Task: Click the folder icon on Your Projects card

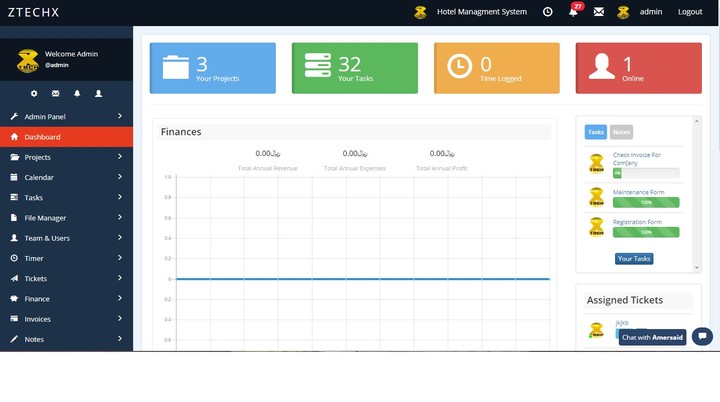Action: coord(176,67)
